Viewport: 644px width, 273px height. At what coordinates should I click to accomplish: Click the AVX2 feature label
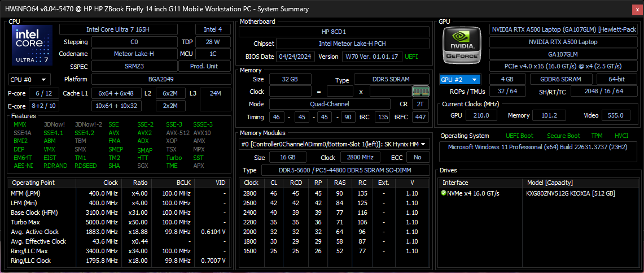coord(144,133)
